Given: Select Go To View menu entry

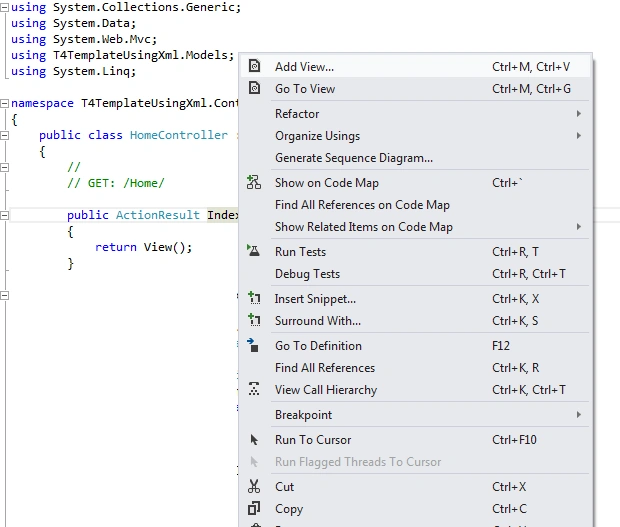Looking at the screenshot, I should pyautogui.click(x=415, y=89).
